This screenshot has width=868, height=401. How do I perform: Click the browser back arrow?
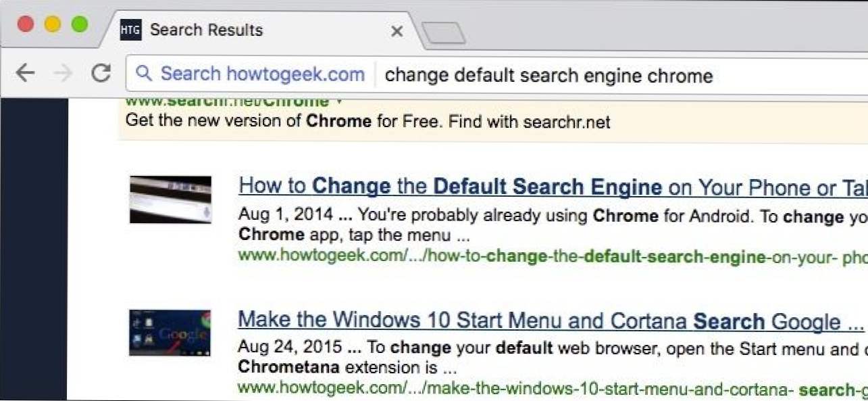[25, 73]
